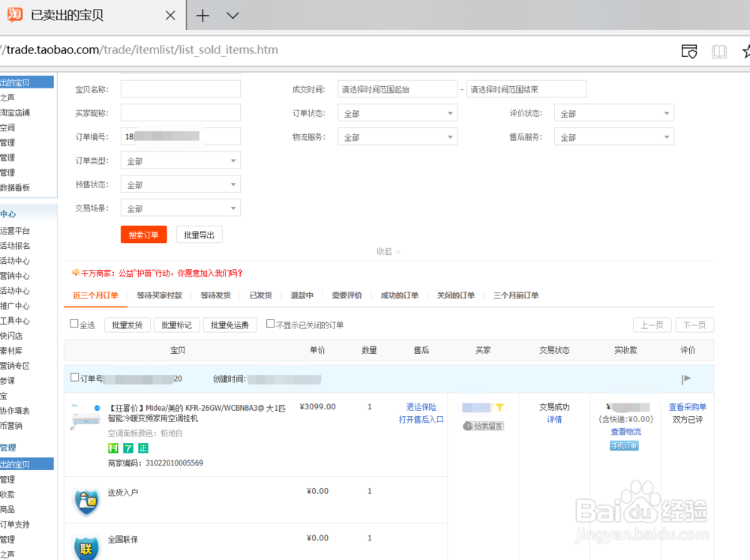Switch to 近三个月订单 tab
Image resolution: width=750 pixels, height=560 pixels.
click(x=95, y=295)
